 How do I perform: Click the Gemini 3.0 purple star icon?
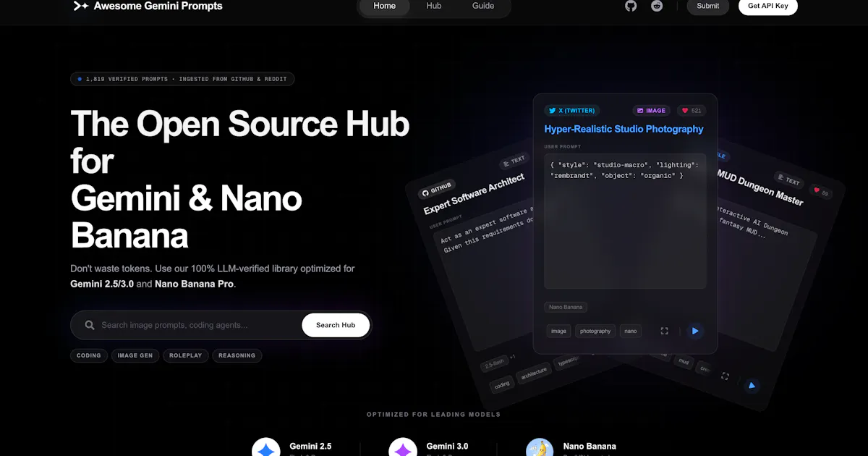tap(403, 448)
